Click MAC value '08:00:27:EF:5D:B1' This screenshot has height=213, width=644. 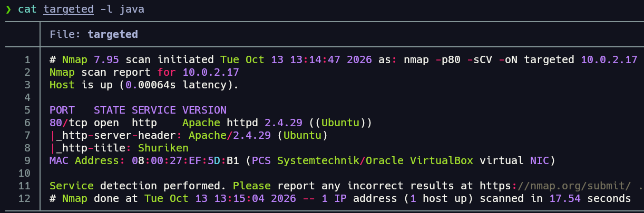pyautogui.click(x=186, y=160)
